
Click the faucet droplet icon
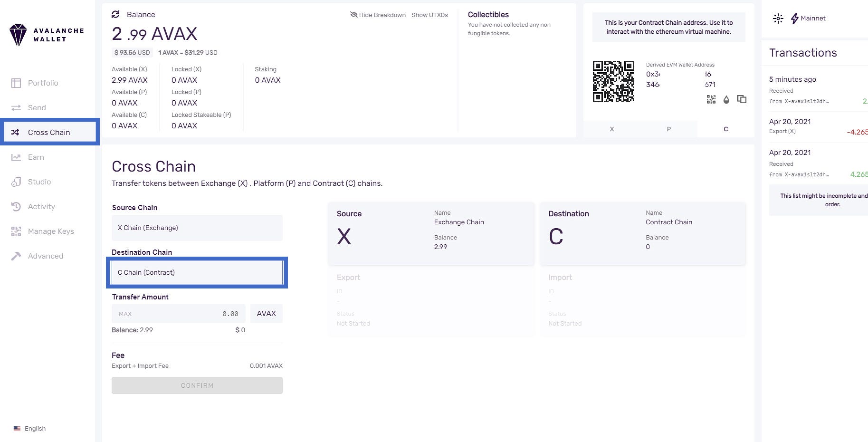tap(726, 99)
